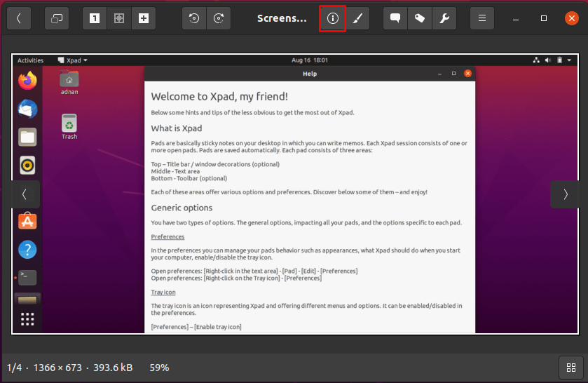Click the Files dock icon
Image resolution: width=588 pixels, height=383 pixels.
[27, 137]
